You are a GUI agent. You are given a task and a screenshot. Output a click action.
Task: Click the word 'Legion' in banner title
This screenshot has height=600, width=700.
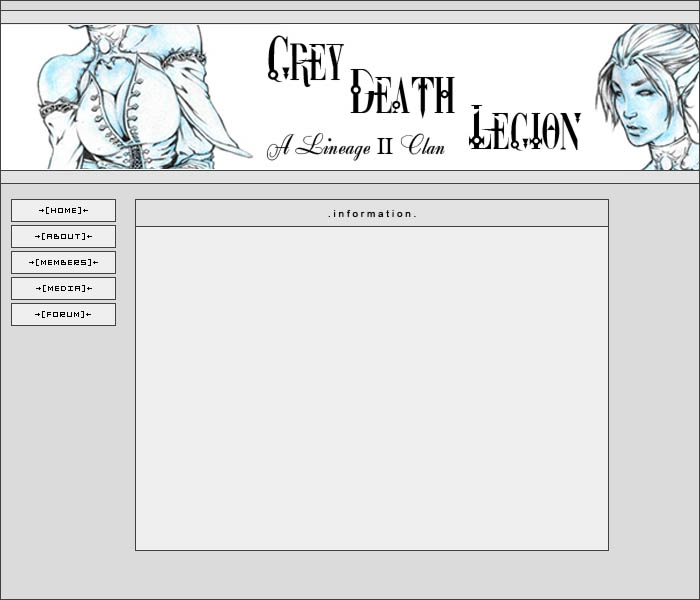pos(525,129)
